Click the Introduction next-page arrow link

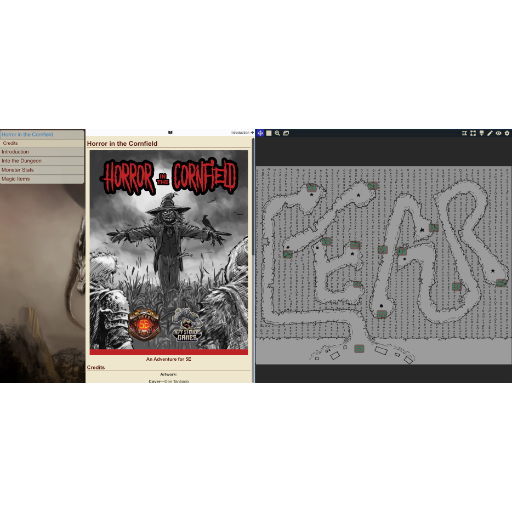tap(242, 133)
